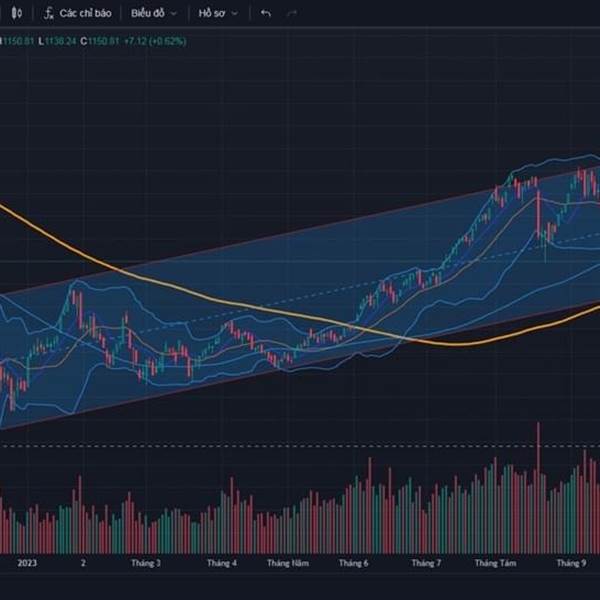Select the tallest red volume bar in August
This screenshot has height=600, width=600.
pyautogui.click(x=538, y=488)
